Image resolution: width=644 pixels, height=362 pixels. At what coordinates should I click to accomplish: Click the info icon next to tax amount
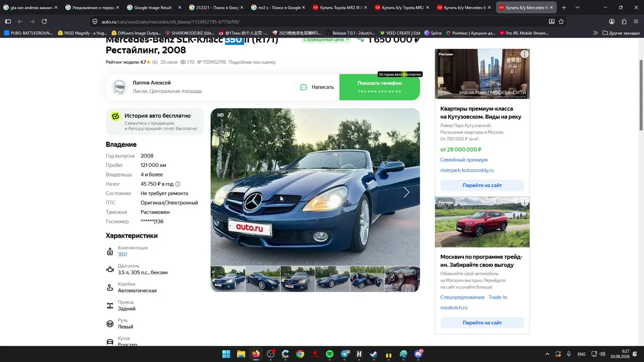click(x=178, y=184)
